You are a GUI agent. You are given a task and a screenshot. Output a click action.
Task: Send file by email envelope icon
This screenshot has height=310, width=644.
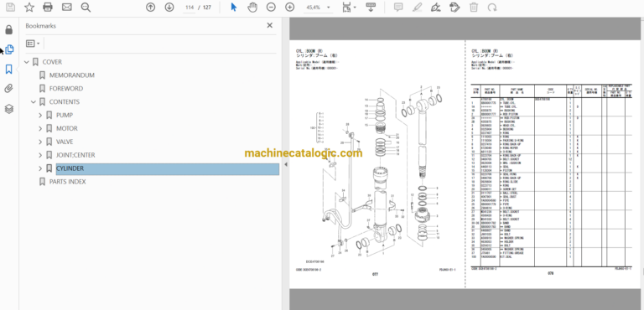point(66,7)
